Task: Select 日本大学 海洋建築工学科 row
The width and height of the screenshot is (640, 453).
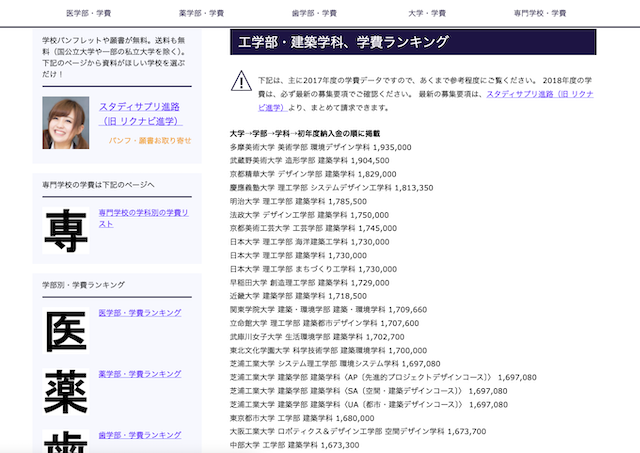Action: point(309,242)
